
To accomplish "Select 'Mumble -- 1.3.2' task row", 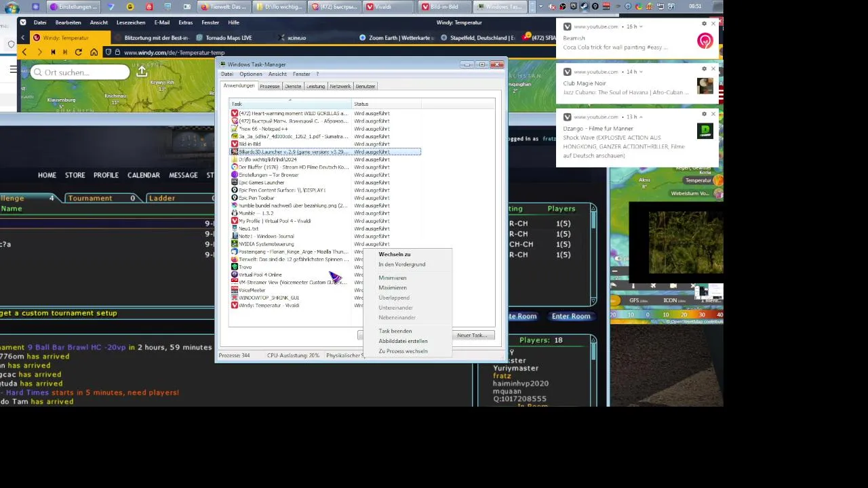I will (x=325, y=213).
